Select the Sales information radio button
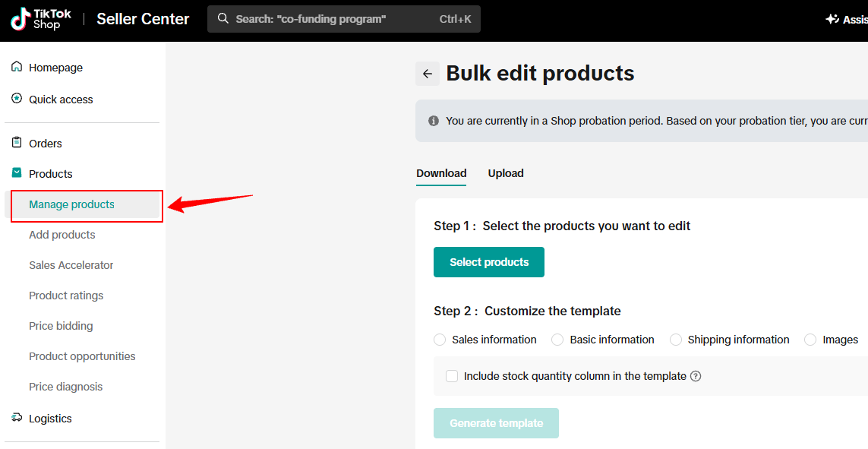 (440, 340)
